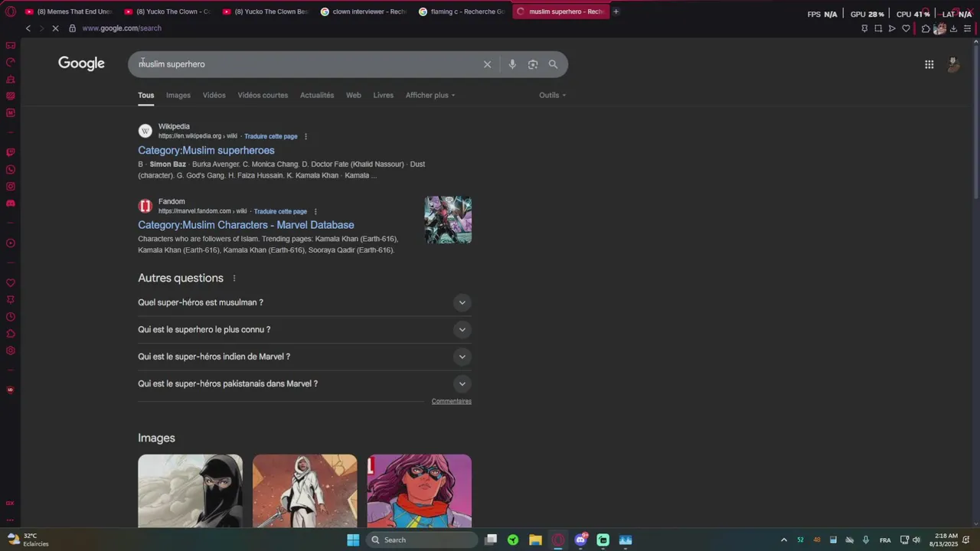980x551 pixels.
Task: Click the 'Commentaires' link
Action: click(452, 401)
